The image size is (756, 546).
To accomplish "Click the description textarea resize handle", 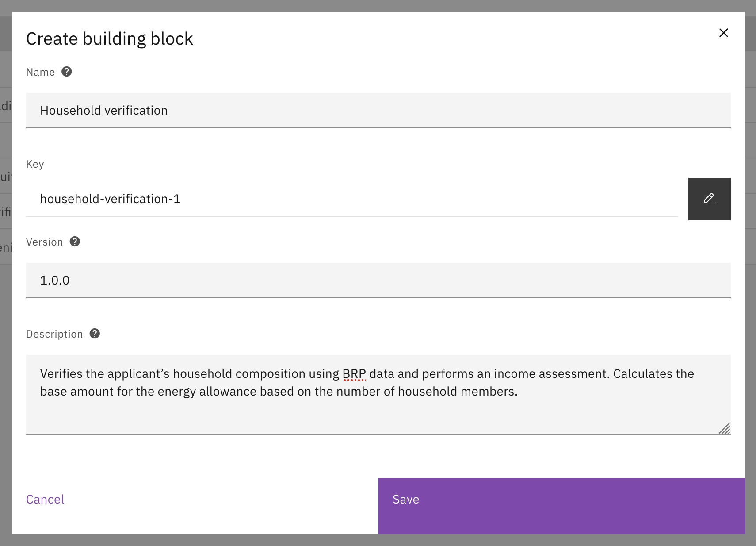I will tap(724, 428).
